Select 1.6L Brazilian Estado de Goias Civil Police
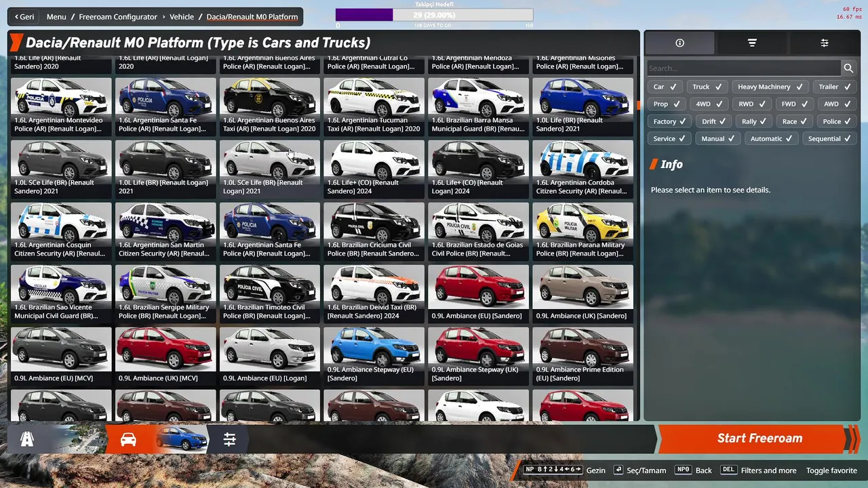Screen dimensions: 868x488 (x=478, y=231)
